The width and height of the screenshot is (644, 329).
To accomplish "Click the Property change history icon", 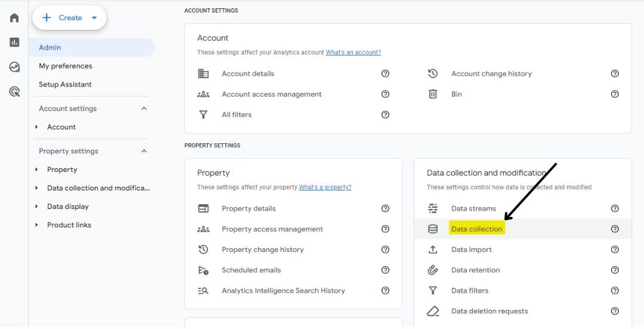I will [x=203, y=250].
